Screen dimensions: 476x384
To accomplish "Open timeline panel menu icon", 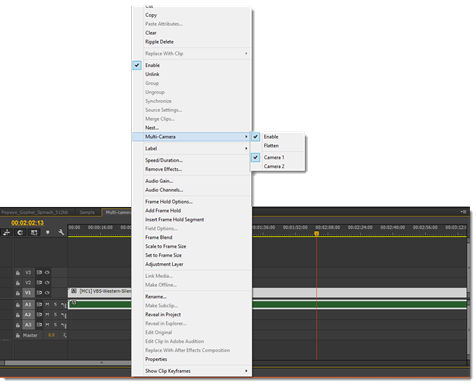I will [463, 212].
